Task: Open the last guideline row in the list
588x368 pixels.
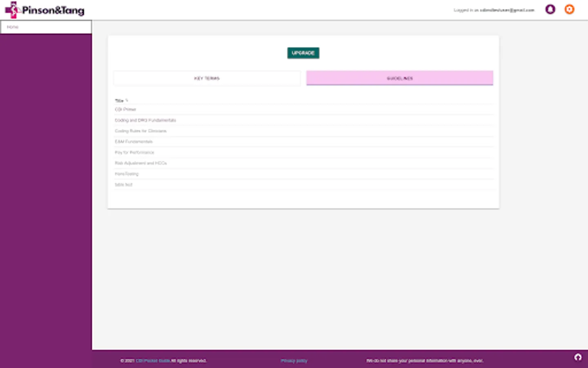Action: (304, 184)
